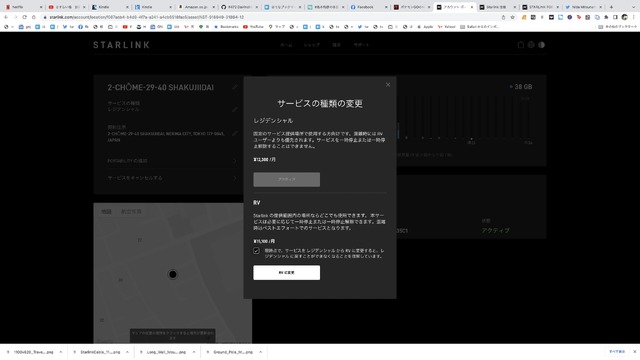Close the service type change dialog

388,85
